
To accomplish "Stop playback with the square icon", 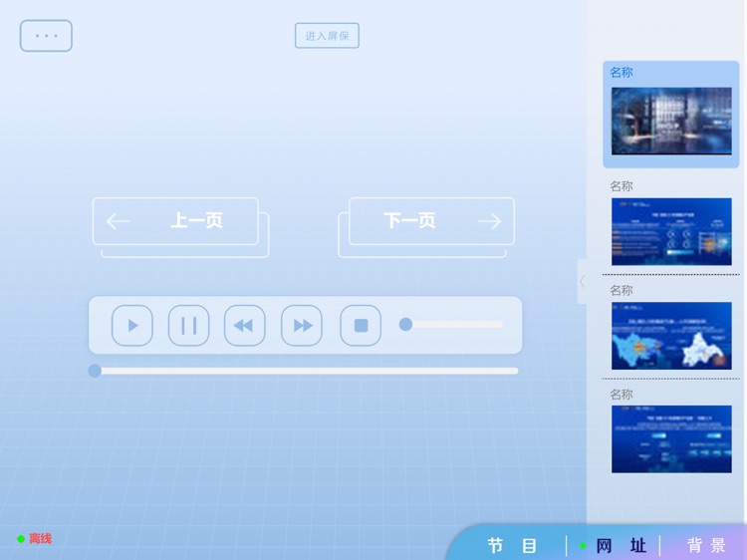I will pos(361,326).
